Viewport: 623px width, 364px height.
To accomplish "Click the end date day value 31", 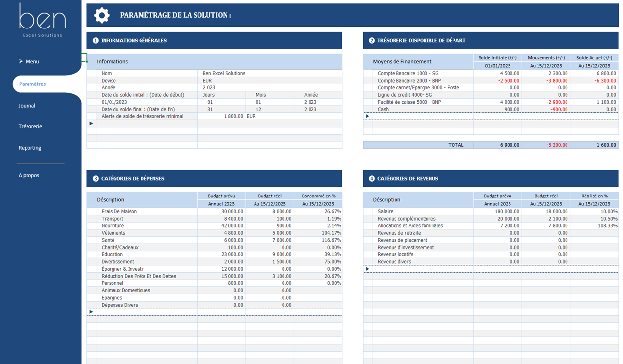I will [x=210, y=109].
